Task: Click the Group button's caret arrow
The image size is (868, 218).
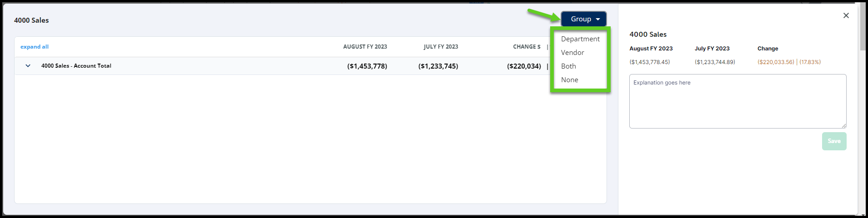Action: (x=598, y=20)
